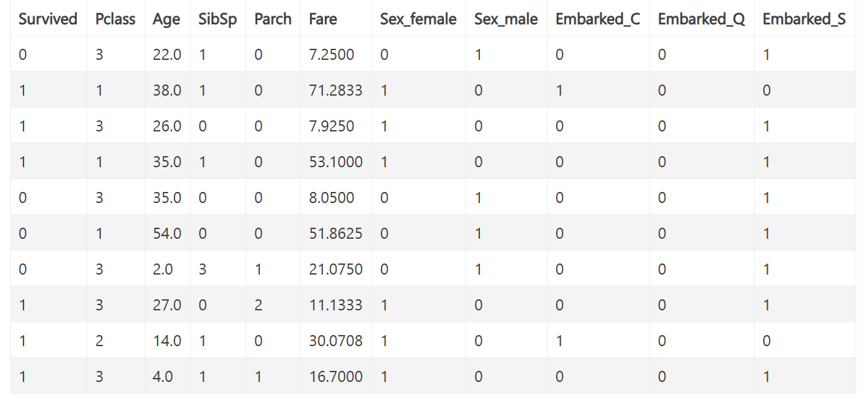Image resolution: width=868 pixels, height=406 pixels.
Task: Select the Fare value 16.7000
Action: tap(336, 376)
